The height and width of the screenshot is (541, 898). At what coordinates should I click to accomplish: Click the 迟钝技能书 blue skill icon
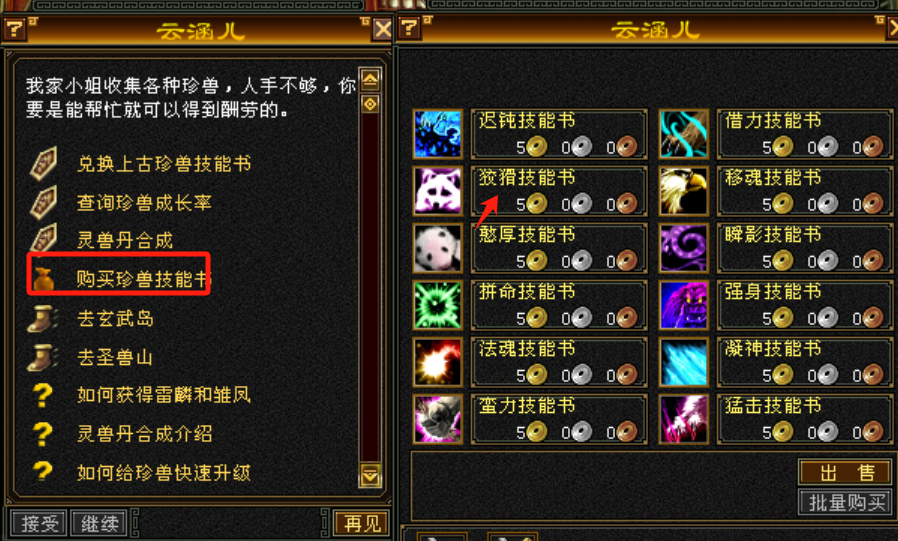[x=438, y=133]
